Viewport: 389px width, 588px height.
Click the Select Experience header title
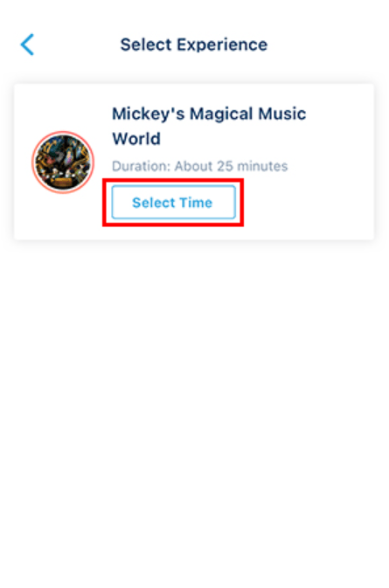click(193, 45)
